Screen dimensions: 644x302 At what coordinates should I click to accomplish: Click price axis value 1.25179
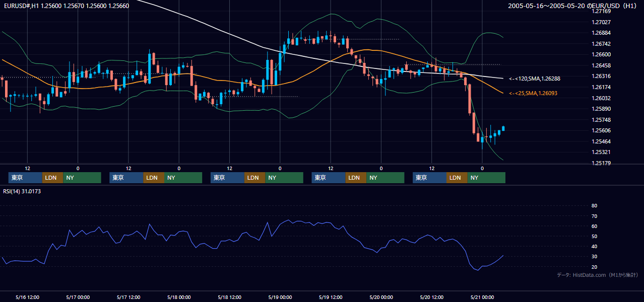601,163
